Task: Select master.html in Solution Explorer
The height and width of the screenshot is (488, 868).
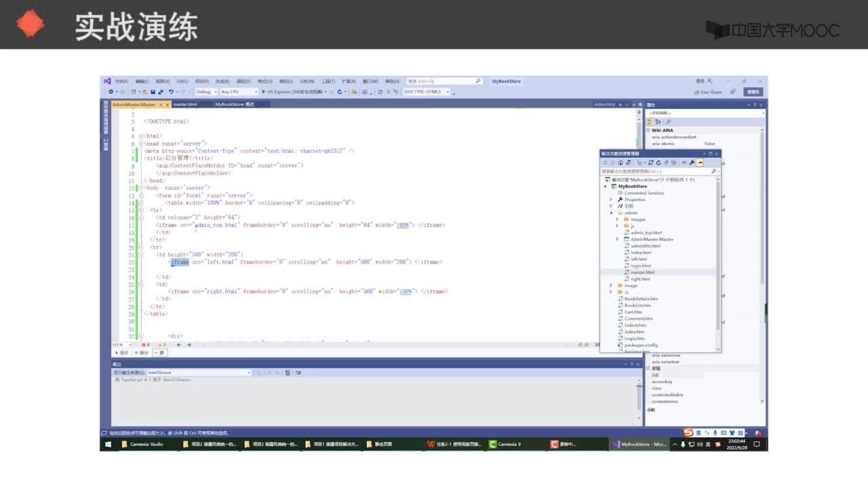Action: tap(642, 272)
